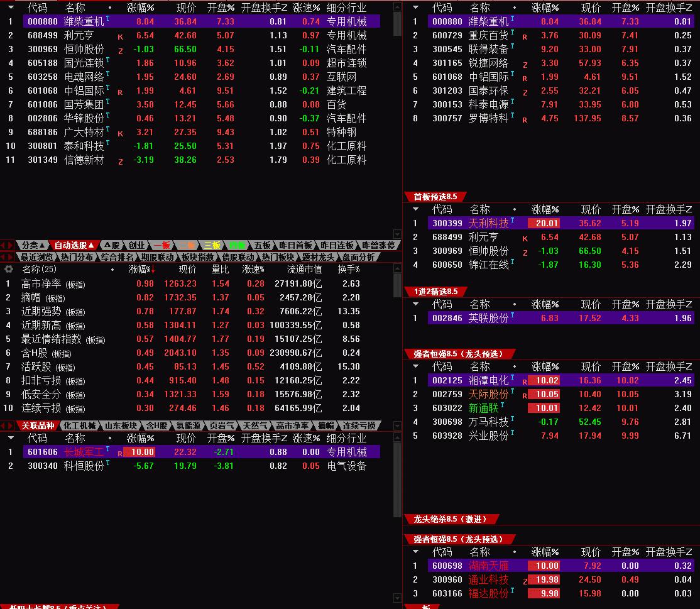
Task: Select the 化工机械 related tab
Action: (79, 425)
